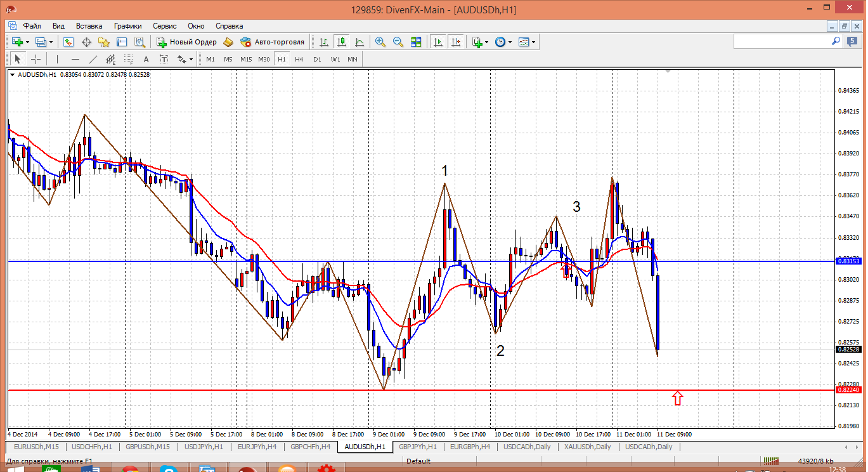
Task: Click the zoom out magnifier icon
Action: (x=398, y=42)
